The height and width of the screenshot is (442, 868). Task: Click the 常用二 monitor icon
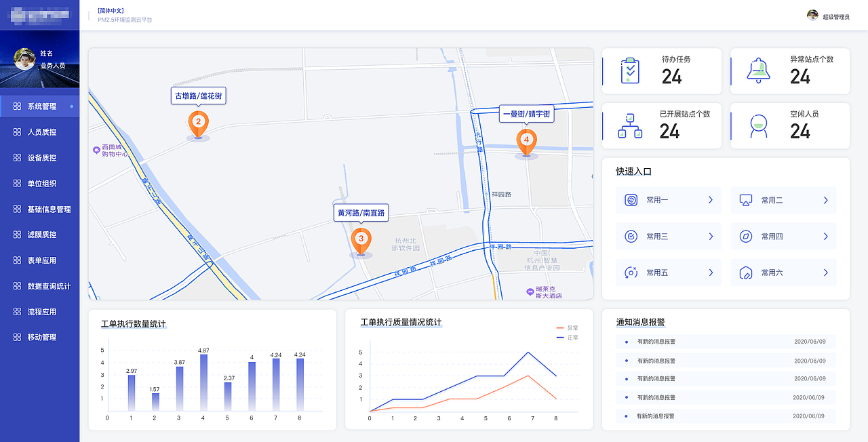tap(746, 200)
